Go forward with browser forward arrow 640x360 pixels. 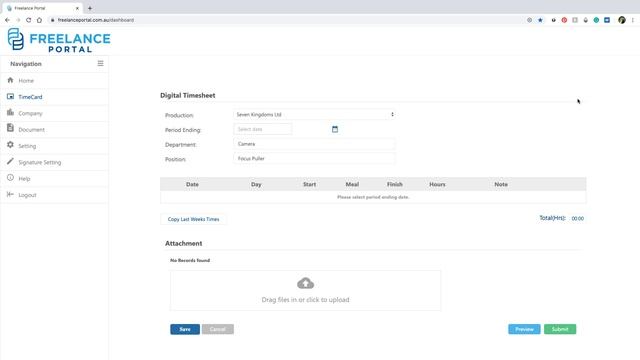(x=18, y=20)
